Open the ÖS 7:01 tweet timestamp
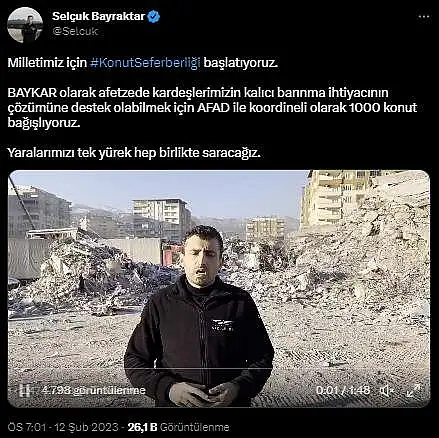This screenshot has height=438, width=439. point(27,427)
